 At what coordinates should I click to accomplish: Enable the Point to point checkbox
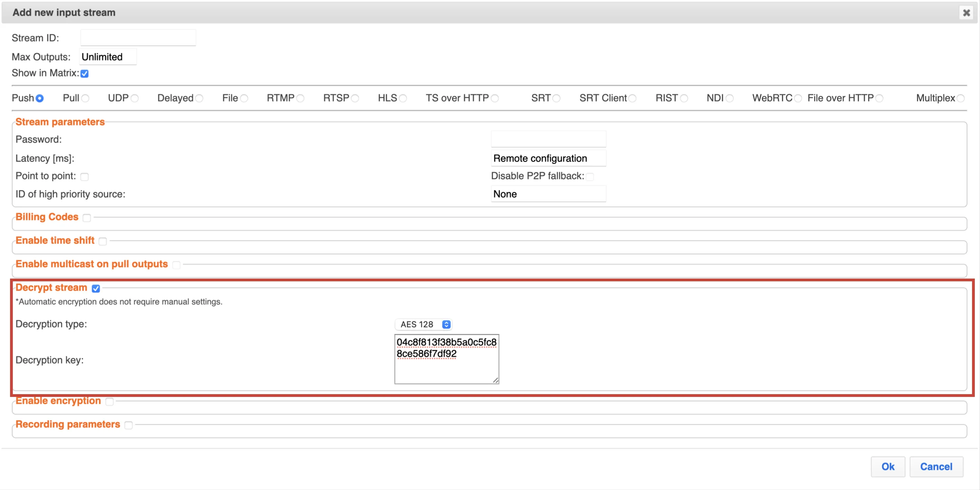point(84,177)
